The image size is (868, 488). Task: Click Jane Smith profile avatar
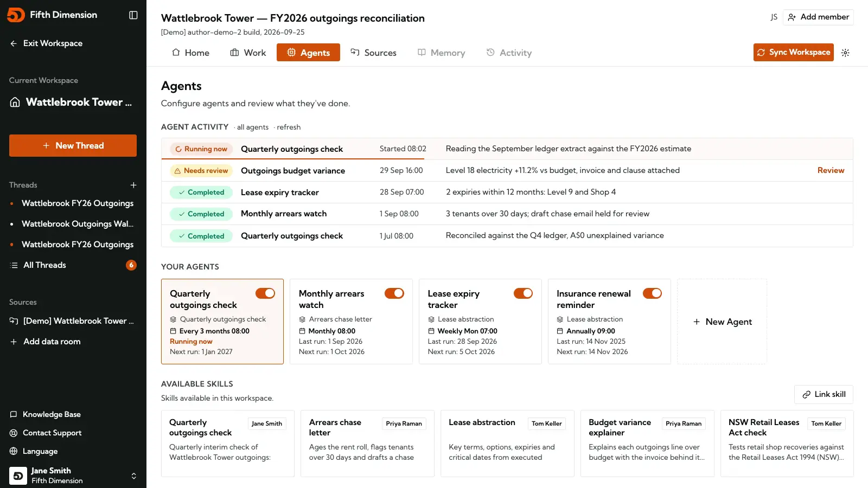click(18, 476)
